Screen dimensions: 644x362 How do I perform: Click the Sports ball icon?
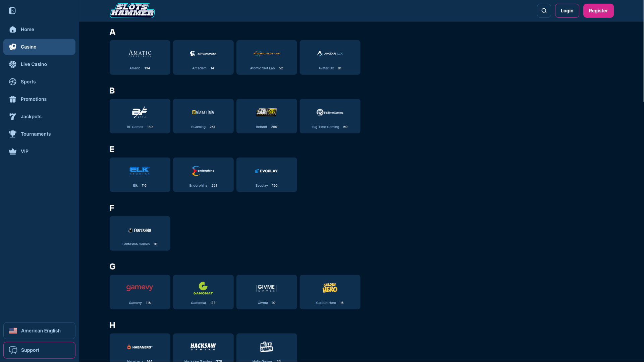click(13, 82)
